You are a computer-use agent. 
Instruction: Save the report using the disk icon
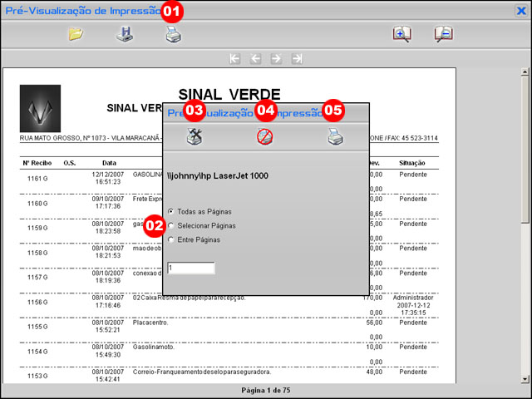click(x=124, y=35)
